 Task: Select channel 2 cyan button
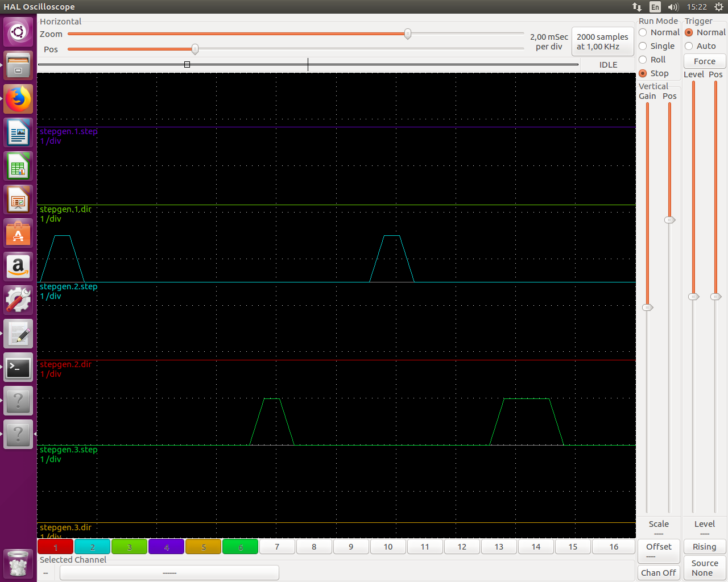92,547
